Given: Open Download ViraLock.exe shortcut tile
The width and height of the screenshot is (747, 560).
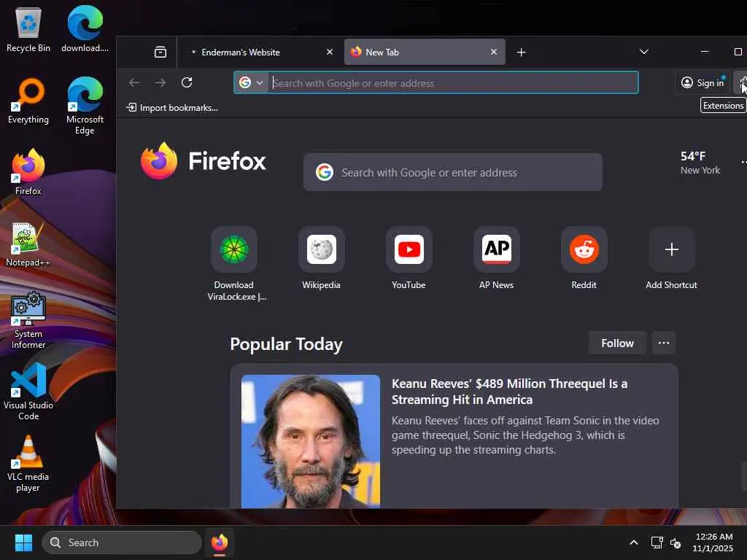Looking at the screenshot, I should point(234,265).
